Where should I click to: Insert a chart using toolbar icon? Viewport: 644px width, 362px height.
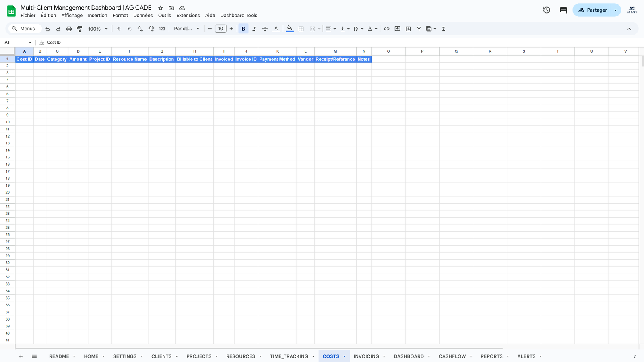pyautogui.click(x=408, y=29)
